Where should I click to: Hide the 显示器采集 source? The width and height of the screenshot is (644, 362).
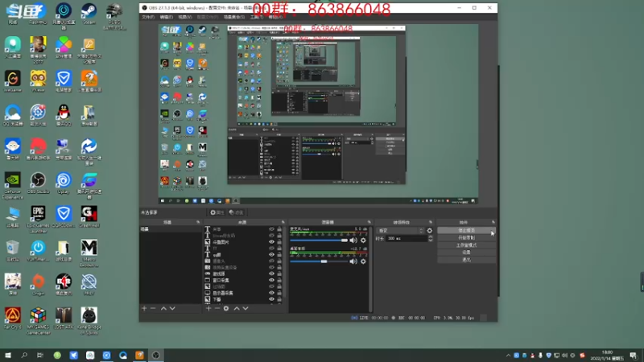[x=271, y=293]
